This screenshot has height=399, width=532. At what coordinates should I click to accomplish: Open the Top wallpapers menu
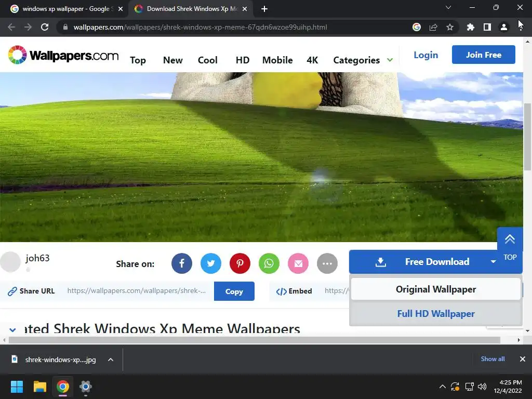point(138,60)
